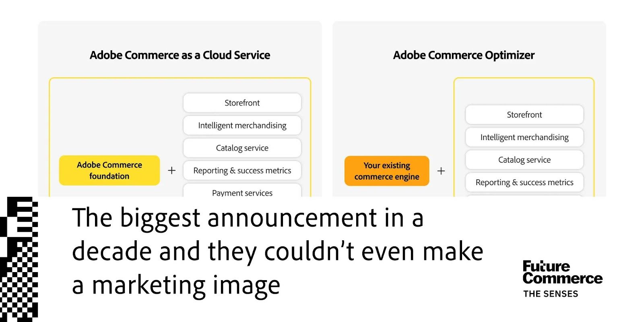Click Catalog service in the Cloud Service panel

242,148
